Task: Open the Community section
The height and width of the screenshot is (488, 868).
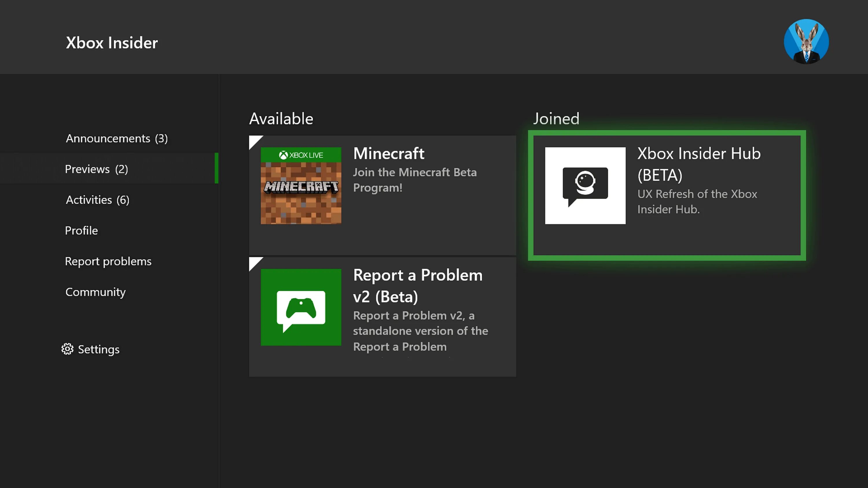Action: pos(95,292)
